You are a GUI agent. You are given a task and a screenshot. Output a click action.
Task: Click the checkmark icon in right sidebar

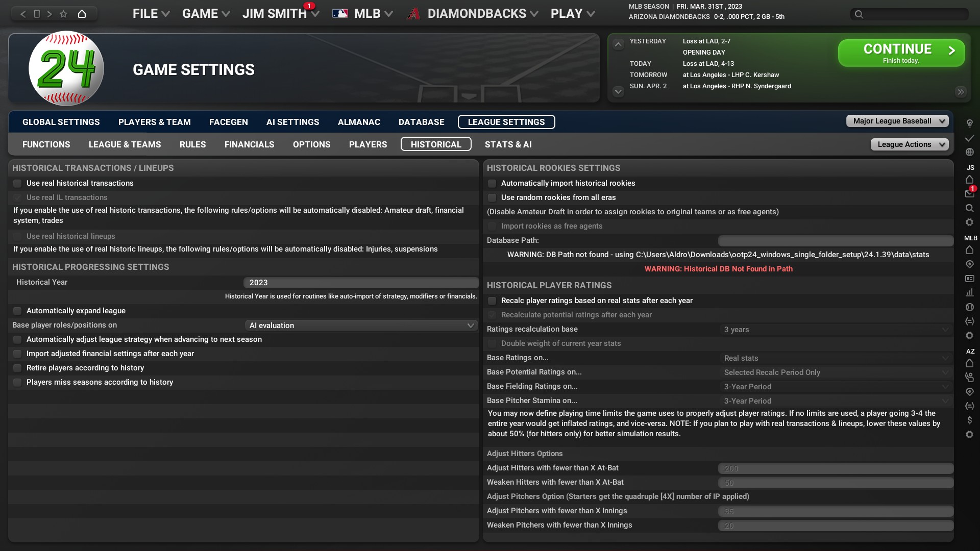969,138
